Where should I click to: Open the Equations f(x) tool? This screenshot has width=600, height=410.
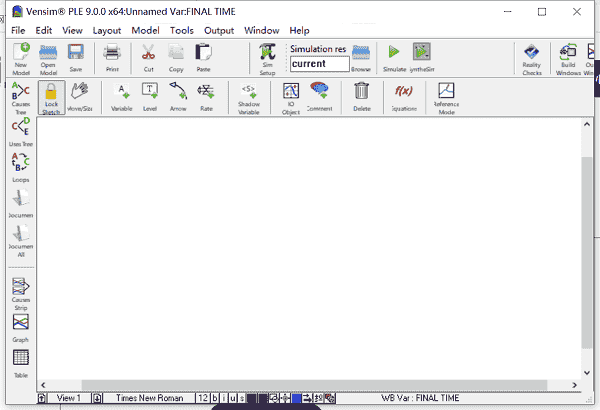click(404, 96)
